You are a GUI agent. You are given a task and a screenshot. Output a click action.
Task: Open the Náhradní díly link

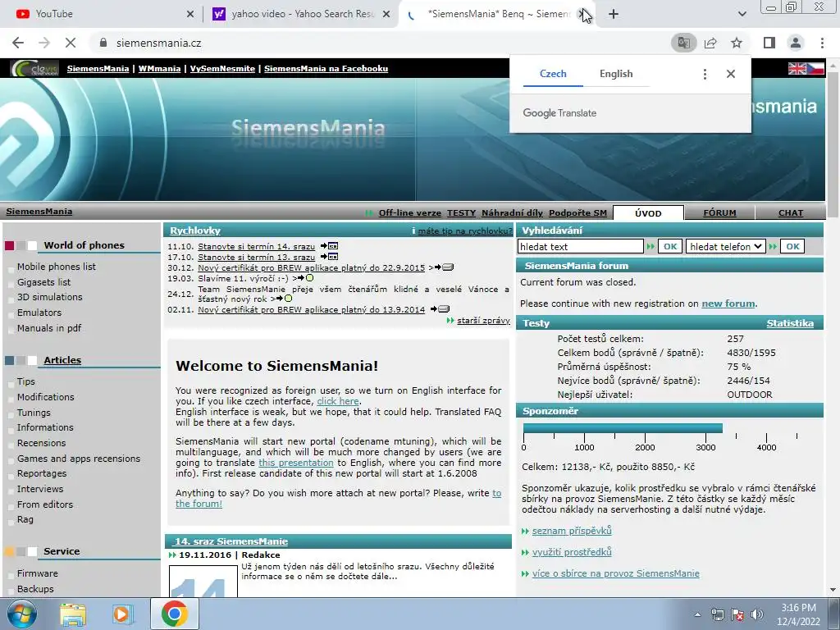pos(512,213)
